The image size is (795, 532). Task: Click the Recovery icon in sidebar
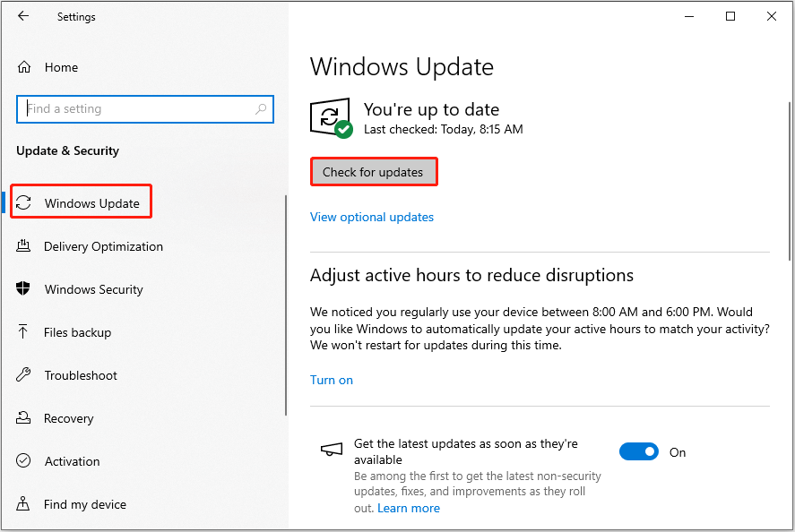tap(24, 418)
